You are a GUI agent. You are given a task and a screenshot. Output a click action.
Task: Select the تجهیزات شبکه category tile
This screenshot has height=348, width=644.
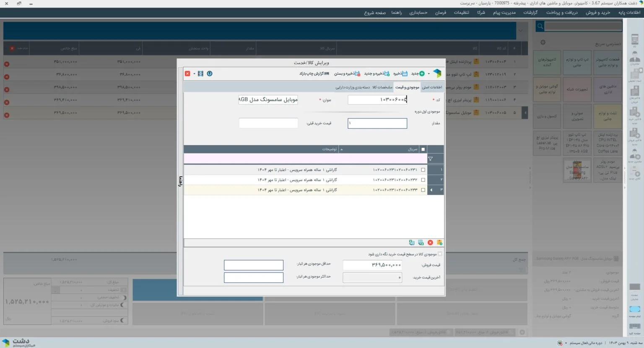577,89
